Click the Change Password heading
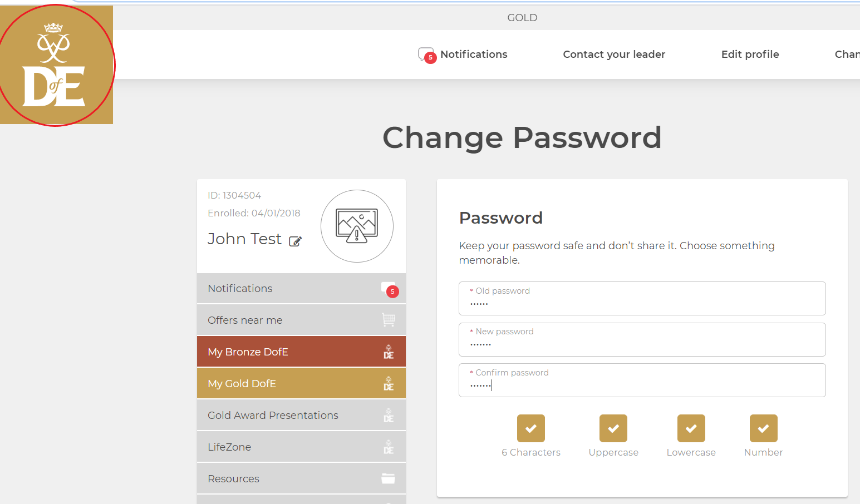Screen dimensions: 860x504 522,137
